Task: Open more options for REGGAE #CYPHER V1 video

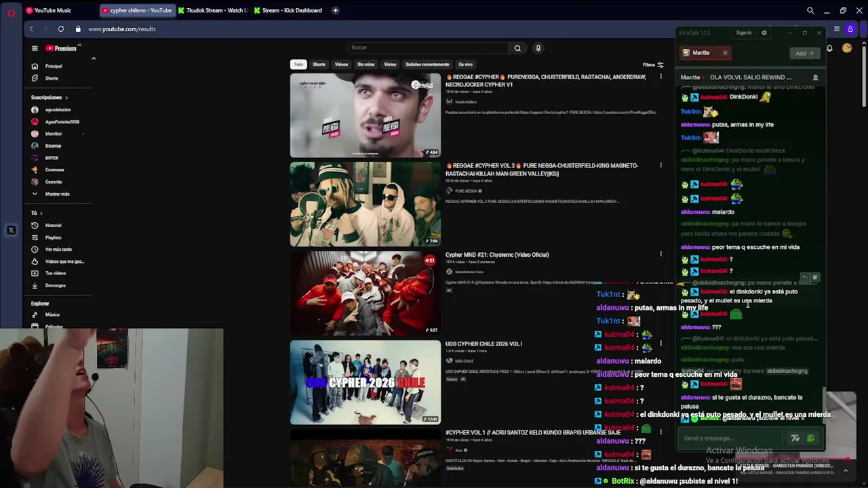Action: click(660, 77)
